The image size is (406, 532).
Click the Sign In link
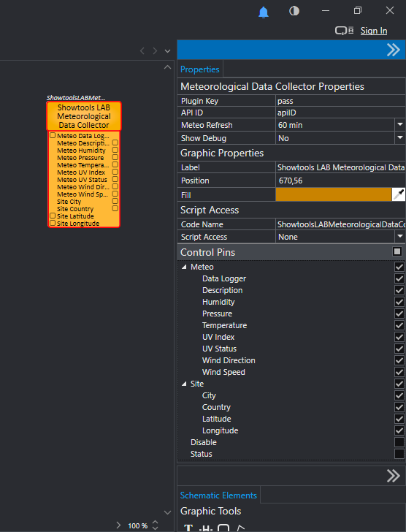pyautogui.click(x=374, y=31)
